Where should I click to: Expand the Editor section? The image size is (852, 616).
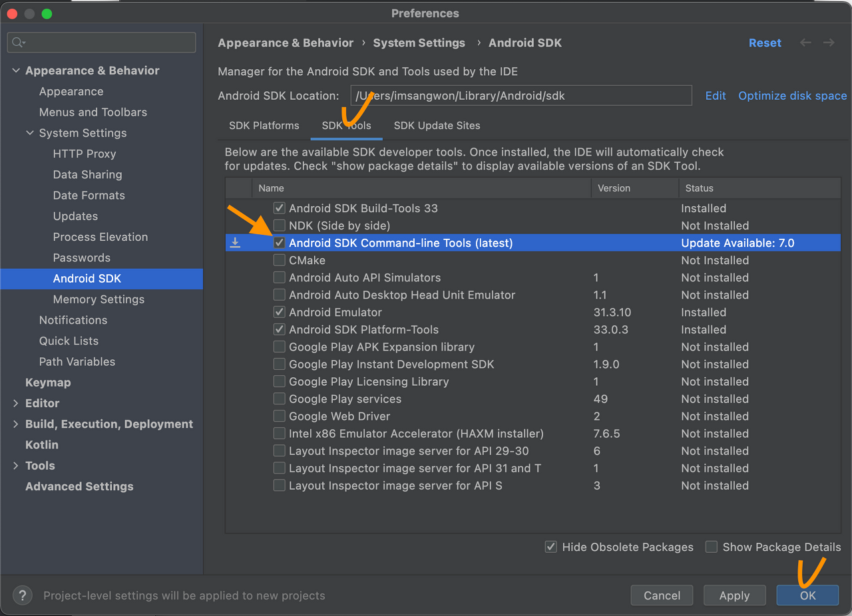16,403
